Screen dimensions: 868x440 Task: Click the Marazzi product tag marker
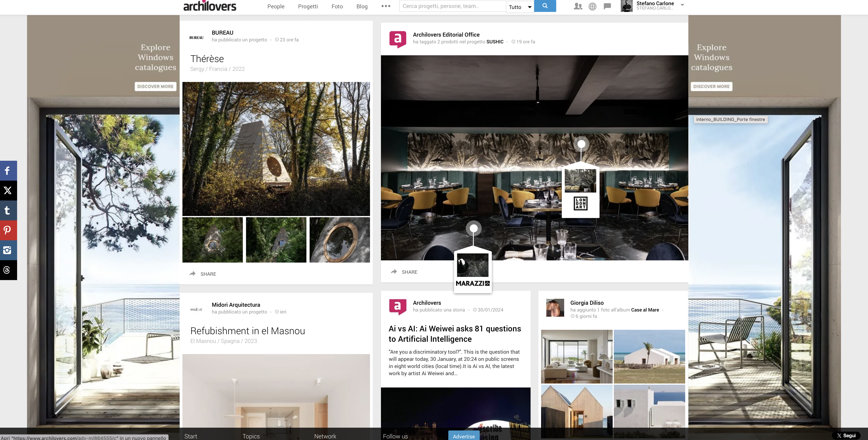point(473,229)
